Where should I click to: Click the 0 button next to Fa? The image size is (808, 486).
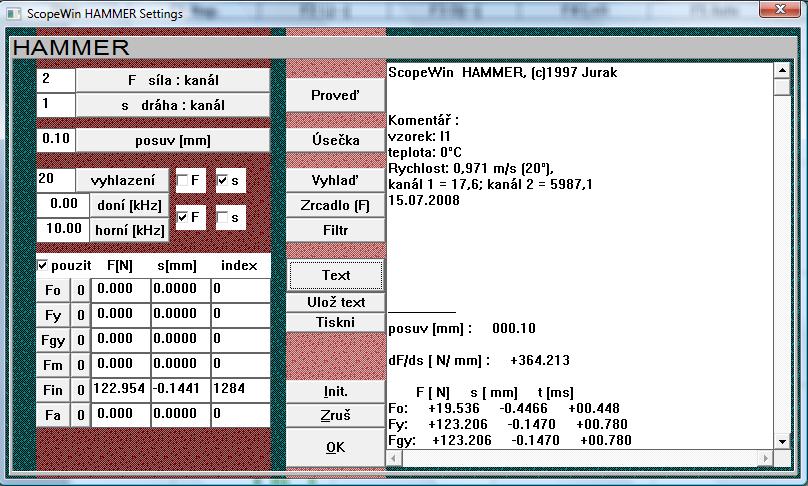[x=80, y=415]
